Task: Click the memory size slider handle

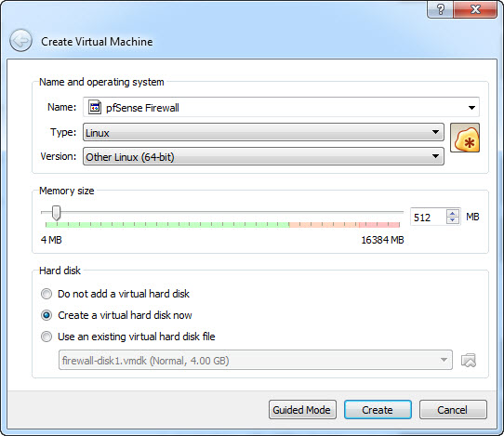Action: pos(56,213)
